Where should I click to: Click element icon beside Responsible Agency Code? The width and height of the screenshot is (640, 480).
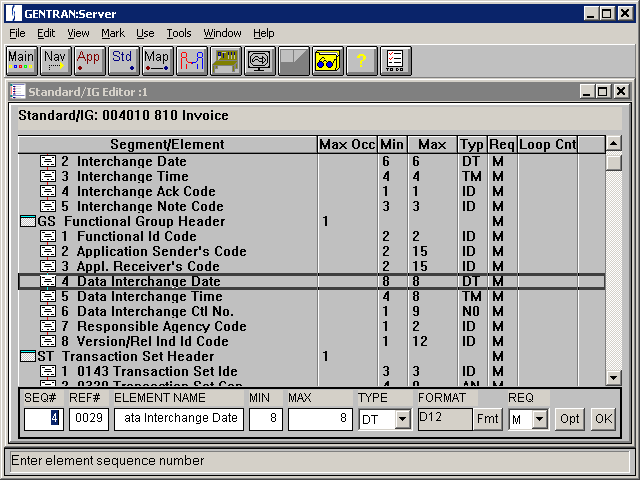pos(48,326)
